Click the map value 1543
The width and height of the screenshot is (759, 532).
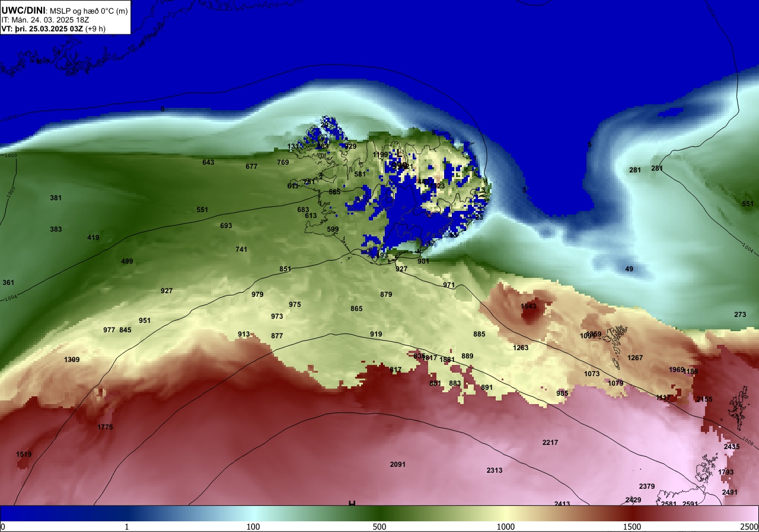[528, 306]
